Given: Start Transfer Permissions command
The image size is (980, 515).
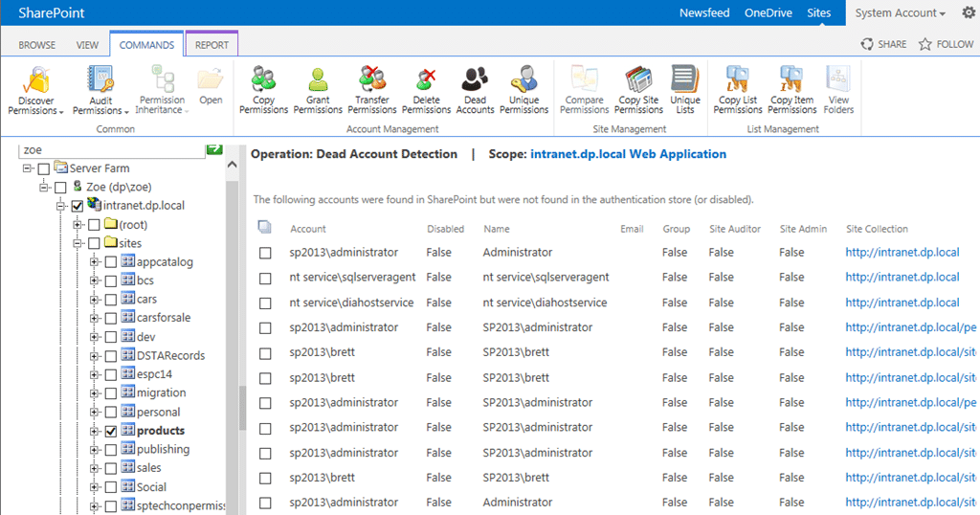Looking at the screenshot, I should [x=372, y=91].
